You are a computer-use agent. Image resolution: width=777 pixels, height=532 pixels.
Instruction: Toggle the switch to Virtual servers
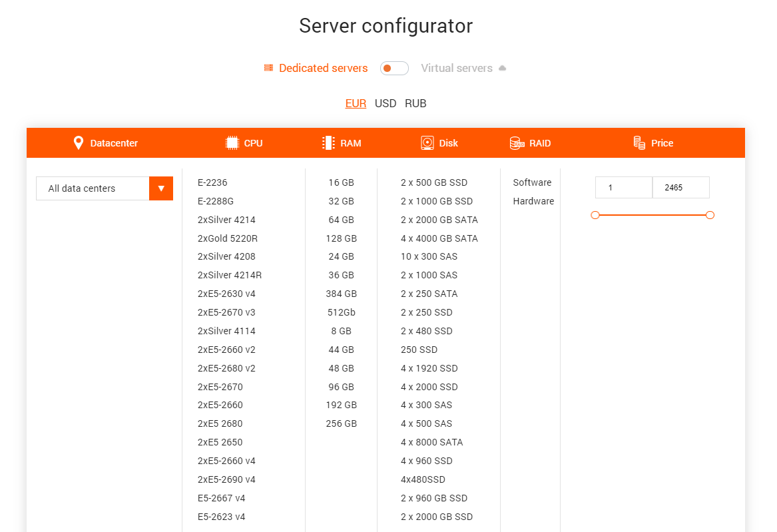coord(394,68)
